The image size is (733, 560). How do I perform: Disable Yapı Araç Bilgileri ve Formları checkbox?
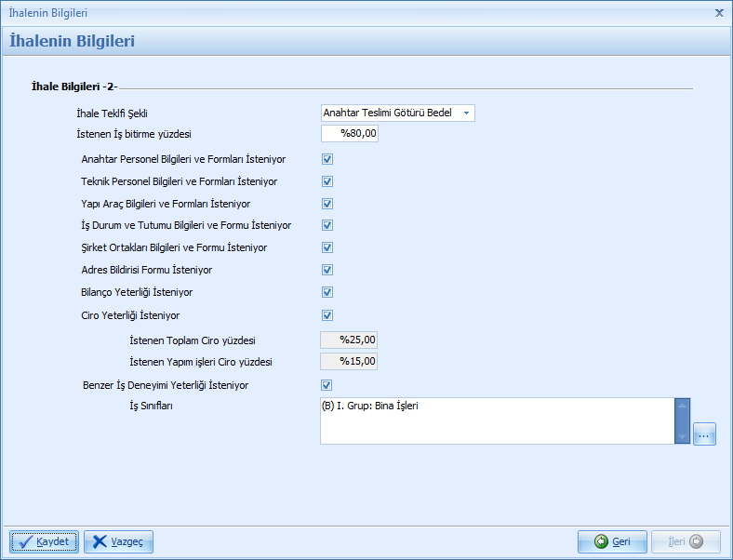(x=327, y=204)
